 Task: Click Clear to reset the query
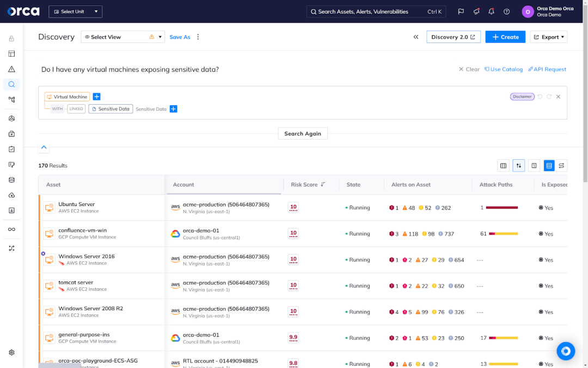pyautogui.click(x=469, y=69)
